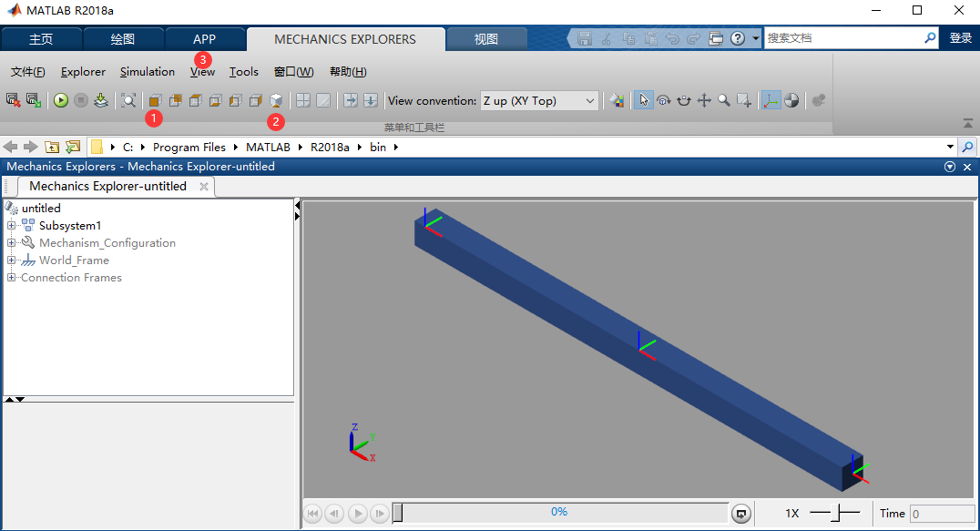This screenshot has height=531, width=980.
Task: Expand the Subsystem1 tree node
Action: pyautogui.click(x=11, y=225)
